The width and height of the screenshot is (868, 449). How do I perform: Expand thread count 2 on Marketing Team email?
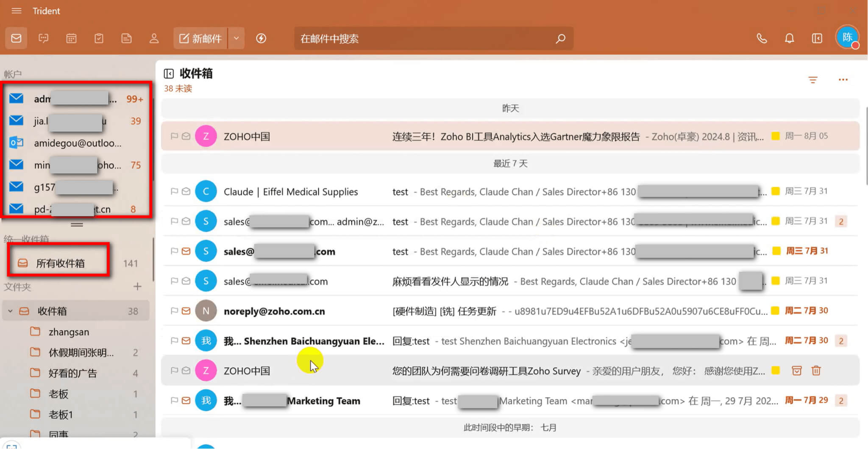pos(841,401)
